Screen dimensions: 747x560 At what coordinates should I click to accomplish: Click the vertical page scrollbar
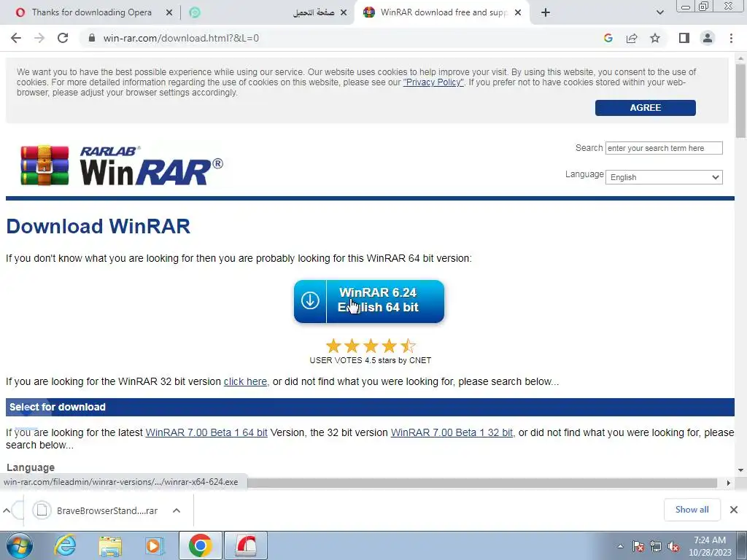coord(740,100)
